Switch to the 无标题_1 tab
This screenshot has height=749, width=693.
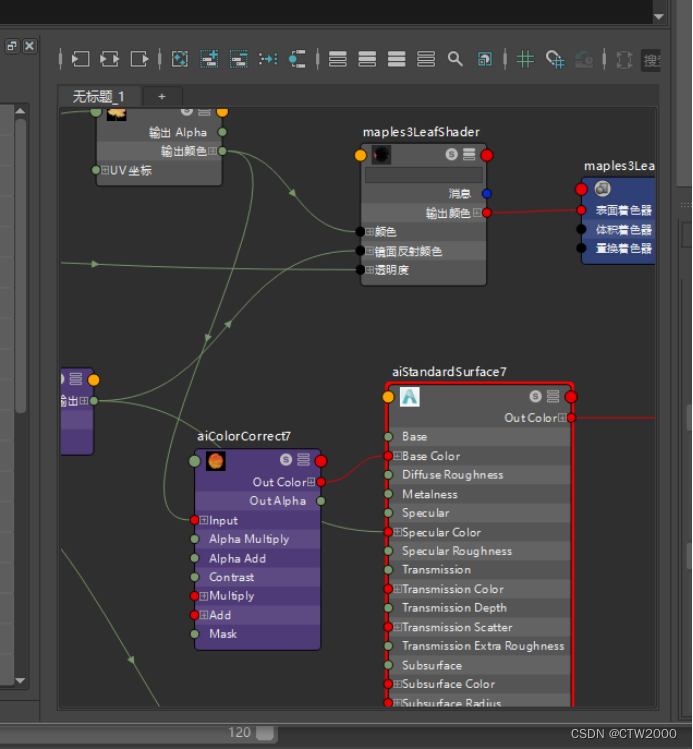[99, 96]
